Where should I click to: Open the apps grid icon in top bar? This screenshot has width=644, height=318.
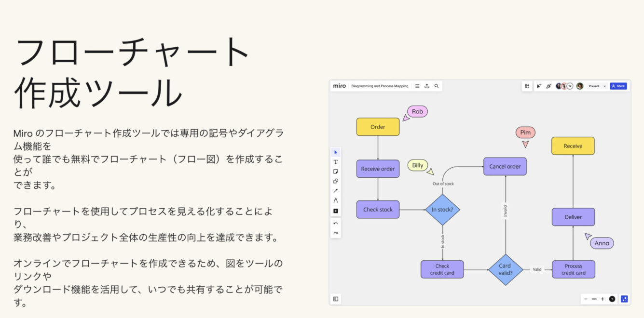pyautogui.click(x=527, y=86)
